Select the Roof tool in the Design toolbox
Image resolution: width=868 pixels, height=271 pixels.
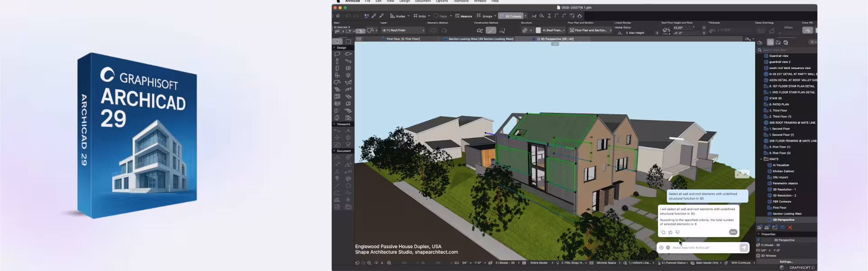point(337,82)
